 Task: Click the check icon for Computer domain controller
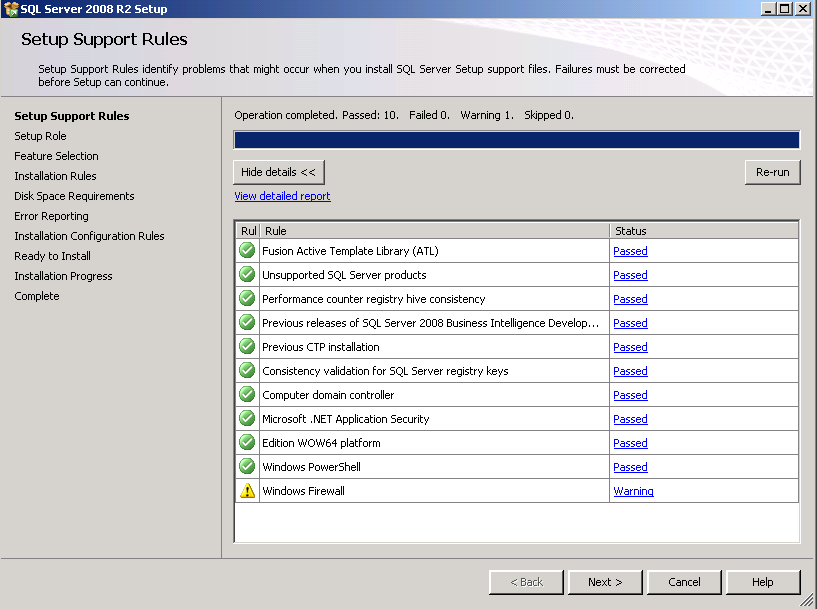coord(247,394)
